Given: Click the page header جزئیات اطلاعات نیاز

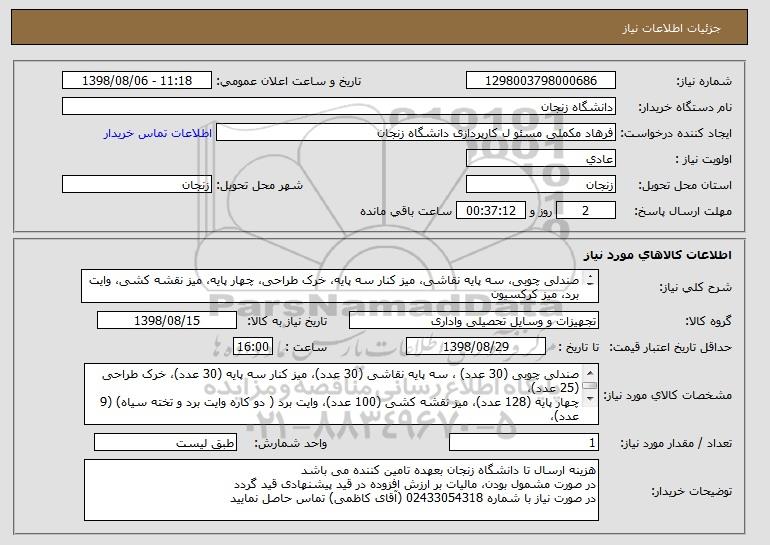Looking at the screenshot, I should (671, 28).
